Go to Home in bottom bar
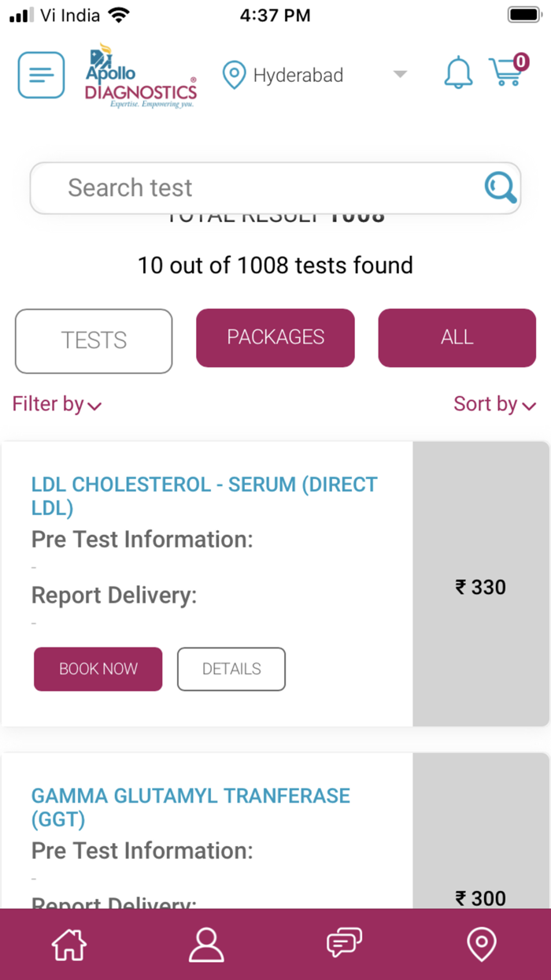551x980 pixels. point(68,944)
